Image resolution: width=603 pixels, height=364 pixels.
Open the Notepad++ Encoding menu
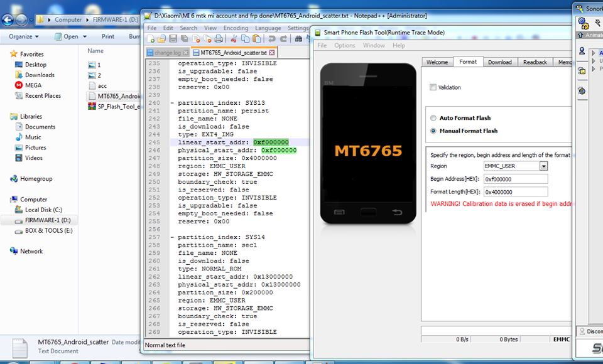[x=236, y=28]
